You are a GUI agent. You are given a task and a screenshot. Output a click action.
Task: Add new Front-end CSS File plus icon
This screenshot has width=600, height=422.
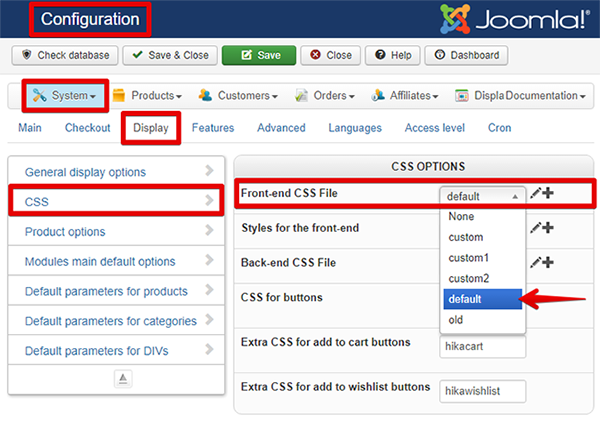(548, 193)
